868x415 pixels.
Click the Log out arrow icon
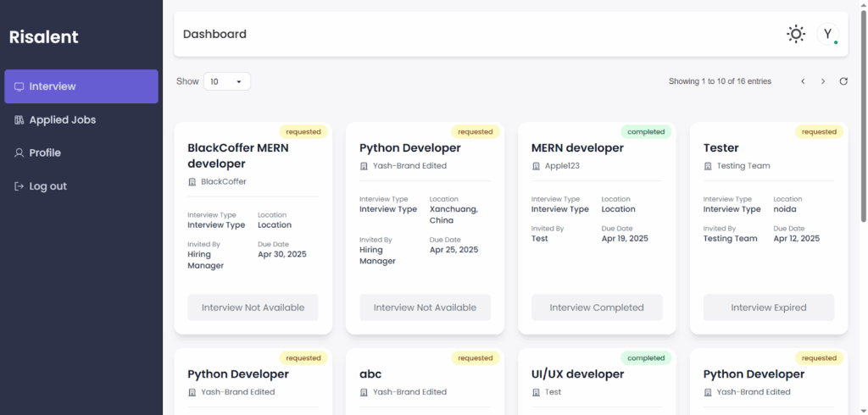click(x=19, y=186)
